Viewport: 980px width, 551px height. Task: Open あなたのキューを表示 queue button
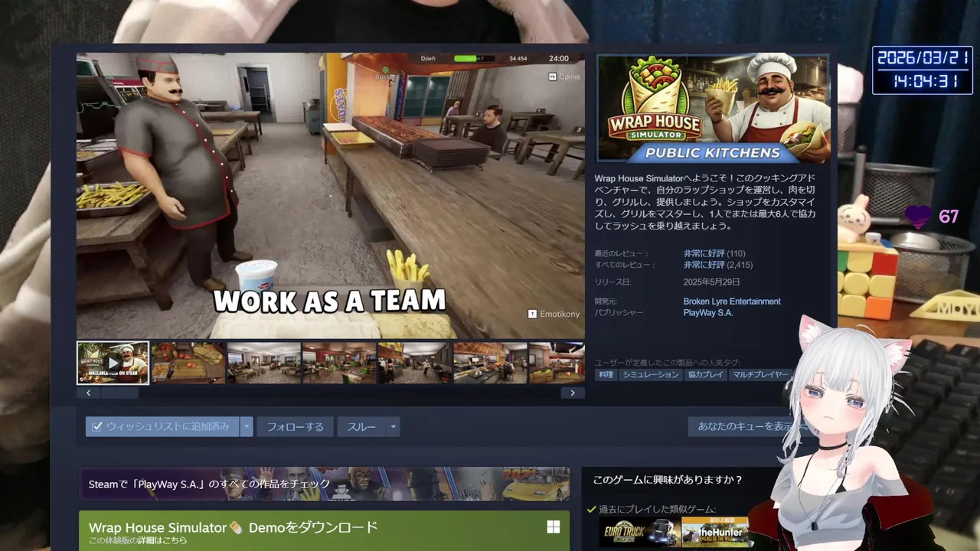tap(743, 426)
